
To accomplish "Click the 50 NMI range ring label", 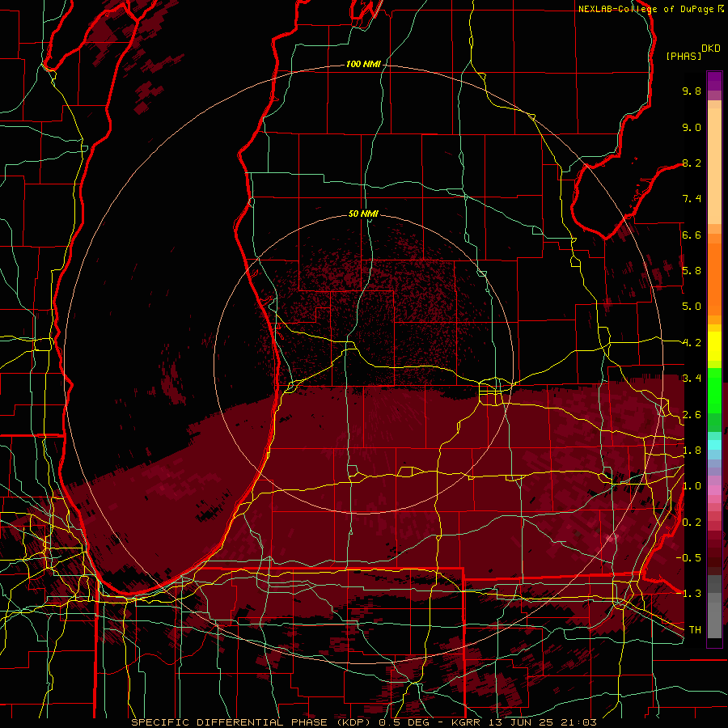I will point(363,214).
